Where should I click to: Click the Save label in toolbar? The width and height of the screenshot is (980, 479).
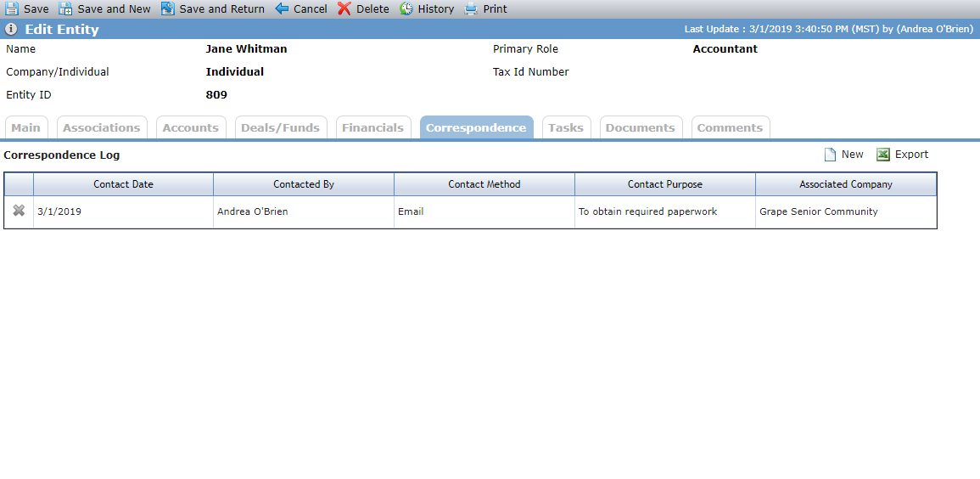(x=36, y=9)
